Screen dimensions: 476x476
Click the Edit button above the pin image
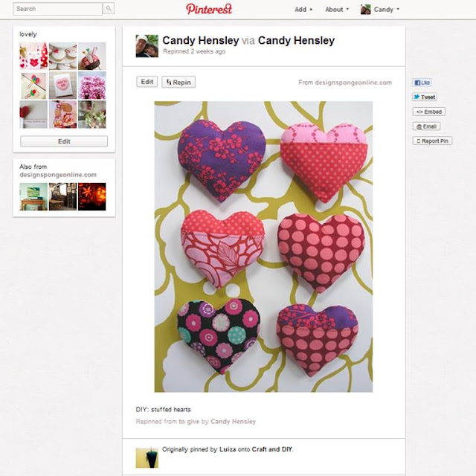coord(147,82)
